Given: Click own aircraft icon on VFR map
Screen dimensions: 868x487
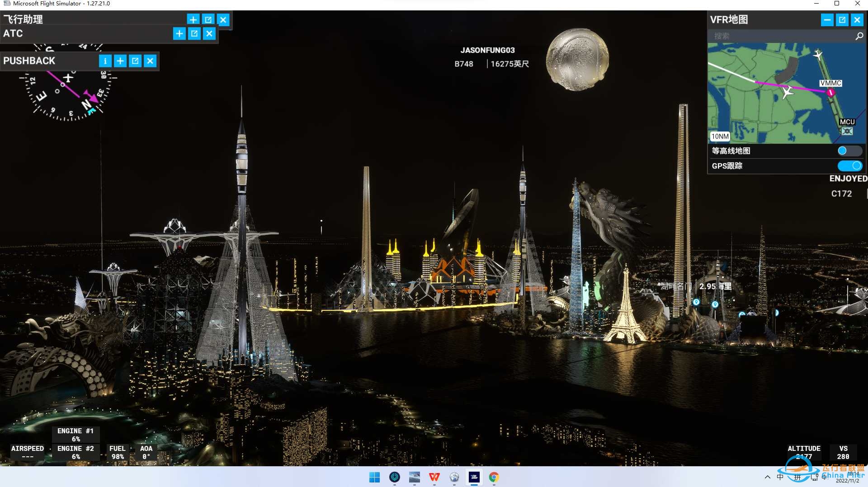Looking at the screenshot, I should 788,92.
